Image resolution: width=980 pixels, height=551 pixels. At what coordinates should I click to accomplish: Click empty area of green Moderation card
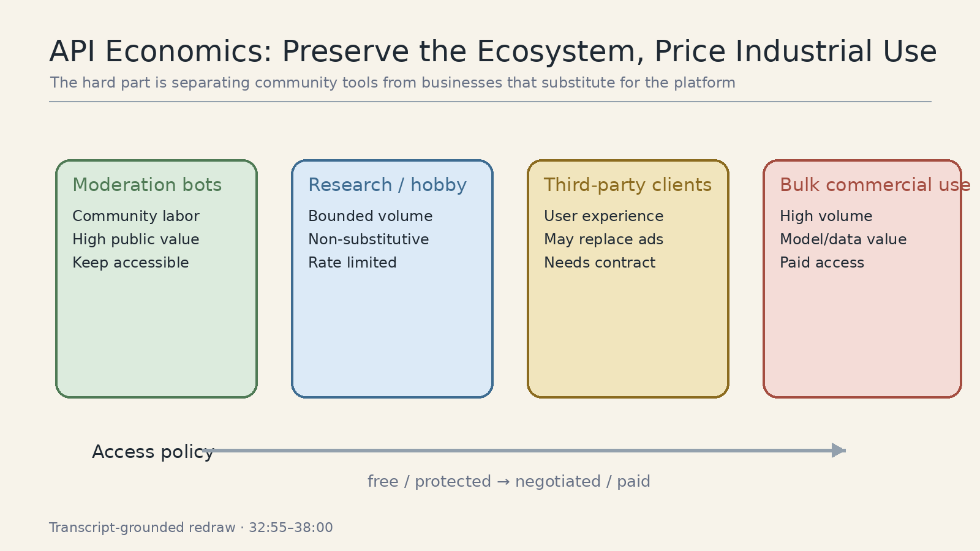click(156, 334)
